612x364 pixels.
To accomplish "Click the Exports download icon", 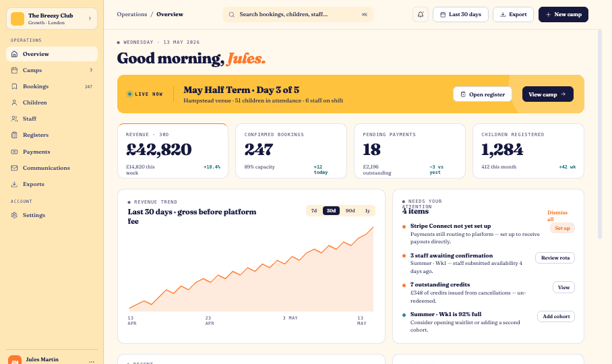I will (x=14, y=184).
